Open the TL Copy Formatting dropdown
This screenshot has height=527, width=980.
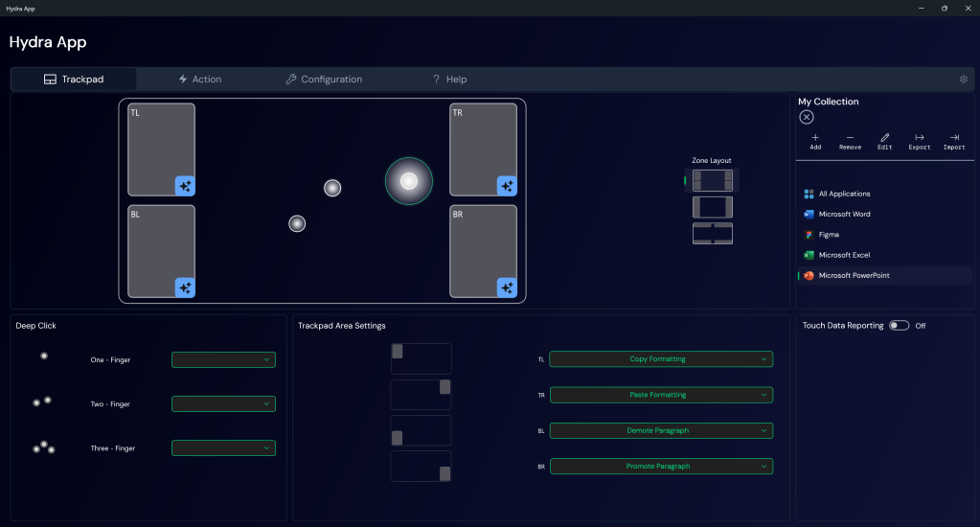pos(661,359)
